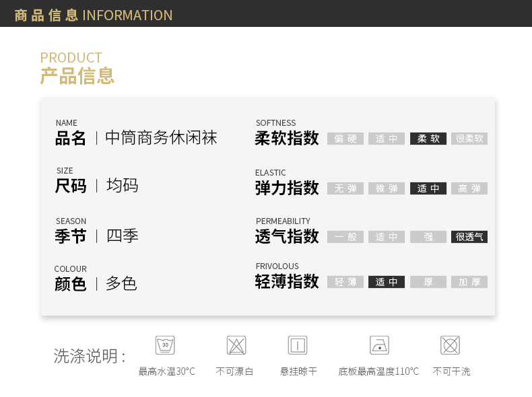This screenshot has height=397, width=532.
Task: Click the hang-to-dry square icon
Action: coord(298,345)
